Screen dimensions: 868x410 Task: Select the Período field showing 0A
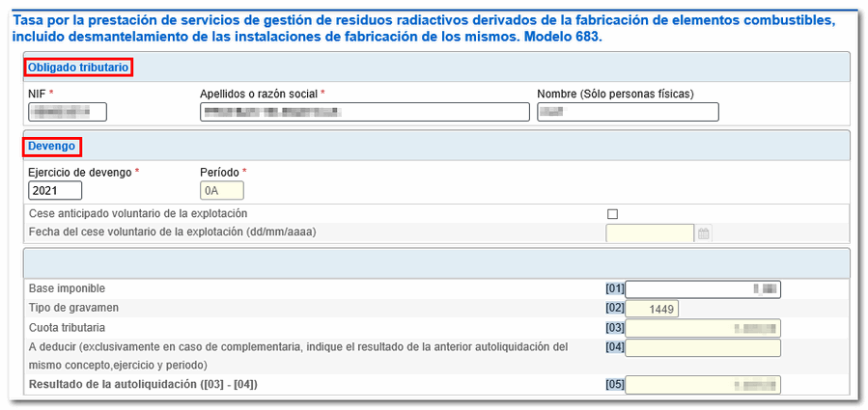pyautogui.click(x=221, y=190)
